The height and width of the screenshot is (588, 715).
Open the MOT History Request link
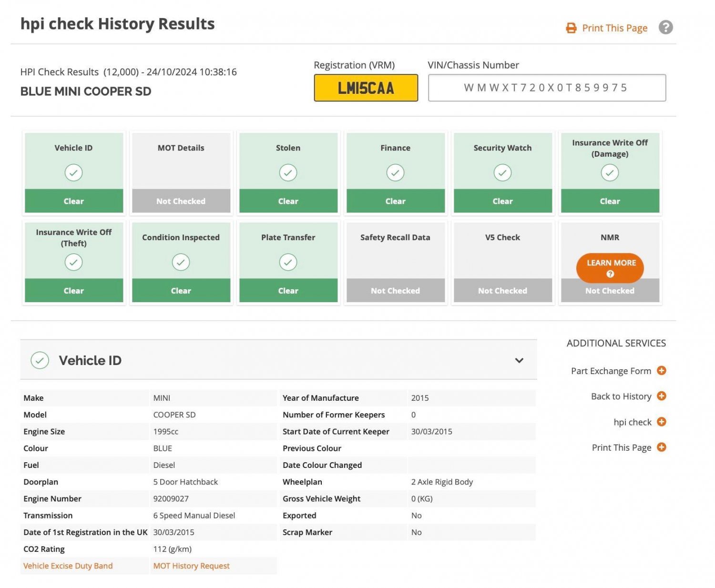click(x=191, y=566)
